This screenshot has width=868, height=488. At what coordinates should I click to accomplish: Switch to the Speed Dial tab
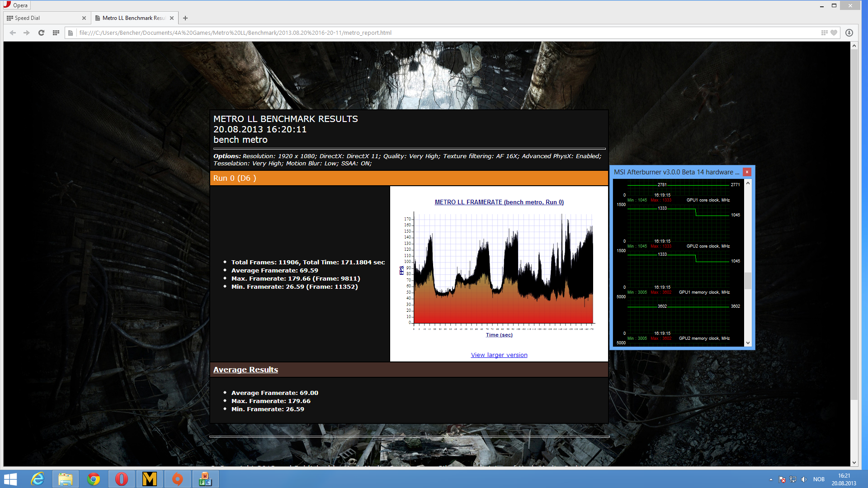tap(47, 18)
